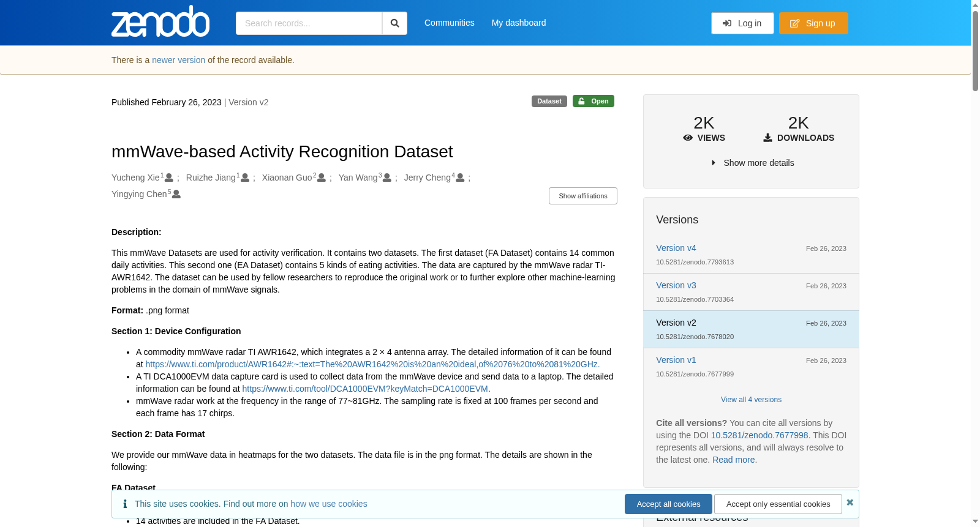Open the DCA1000EVM tool link
This screenshot has width=980, height=527.
(365, 389)
